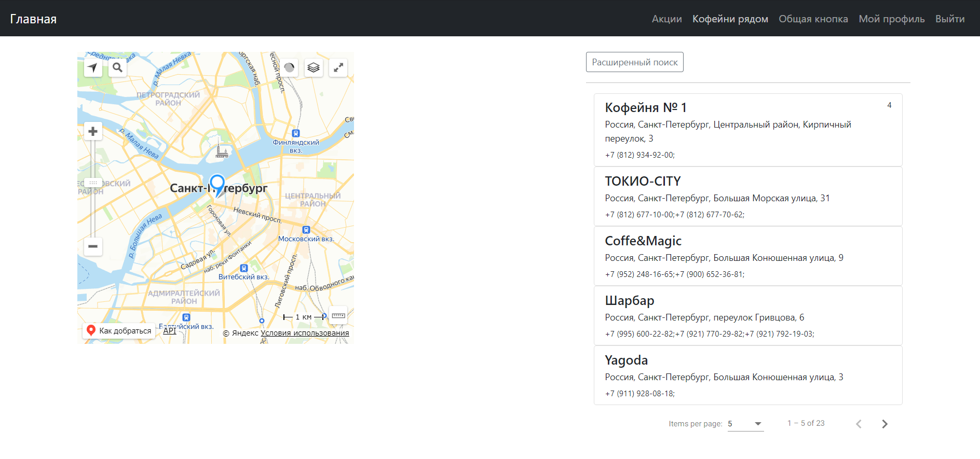The width and height of the screenshot is (980, 459).
Task: Select the Кофейня № 1 card
Action: (748, 130)
